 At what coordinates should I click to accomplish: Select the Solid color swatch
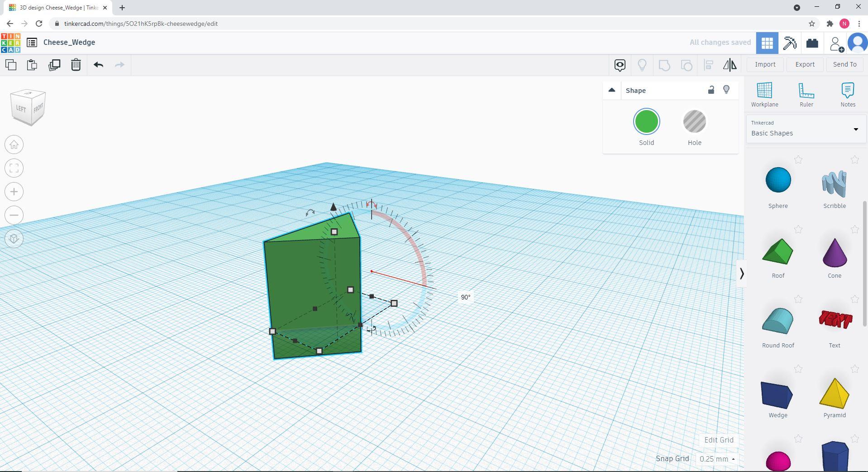[646, 122]
